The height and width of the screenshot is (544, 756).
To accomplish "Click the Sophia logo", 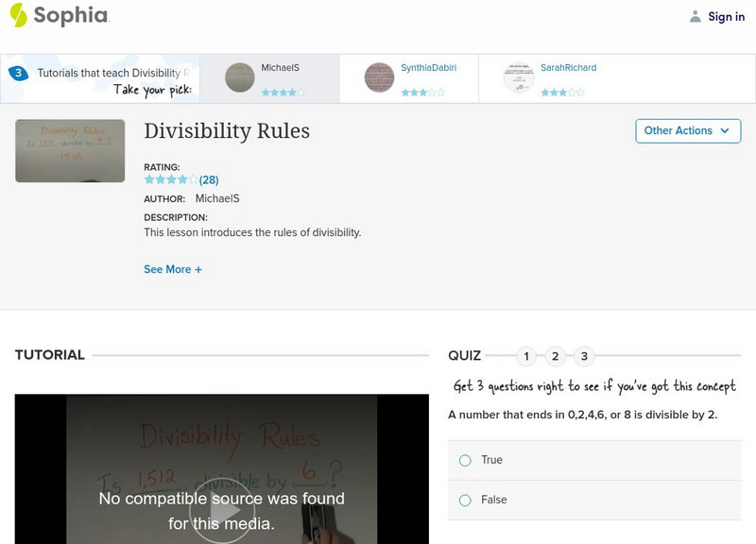I will point(60,15).
